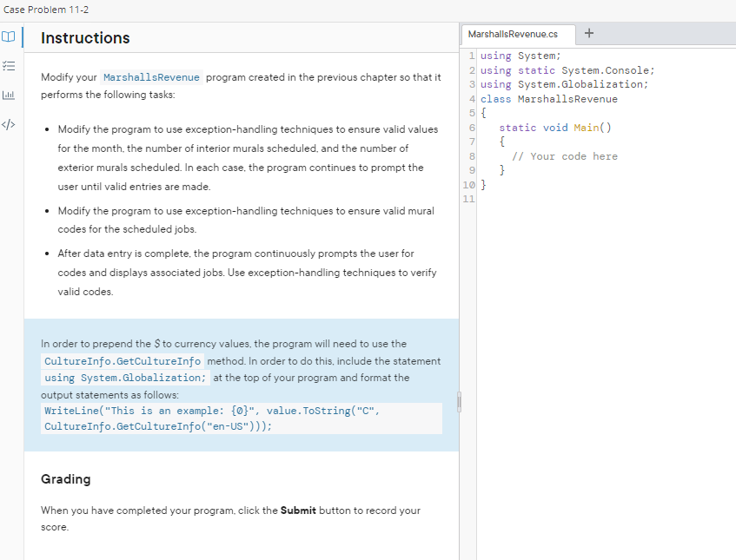Image resolution: width=736 pixels, height=560 pixels.
Task: Click the Case Problem 11-2 title
Action: click(x=45, y=10)
